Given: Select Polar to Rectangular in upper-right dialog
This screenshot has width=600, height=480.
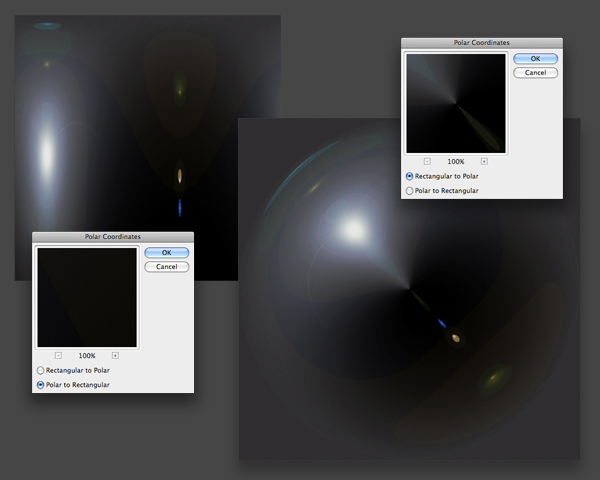Looking at the screenshot, I should click(410, 190).
